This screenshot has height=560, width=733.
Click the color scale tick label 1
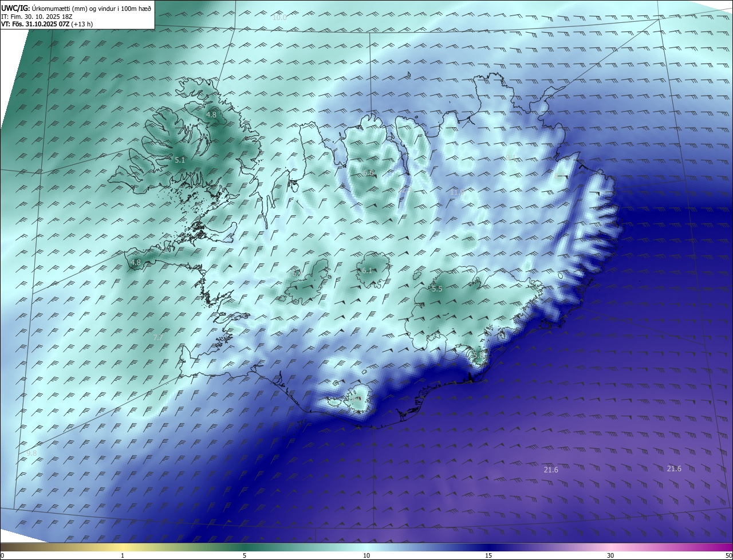[x=123, y=555]
